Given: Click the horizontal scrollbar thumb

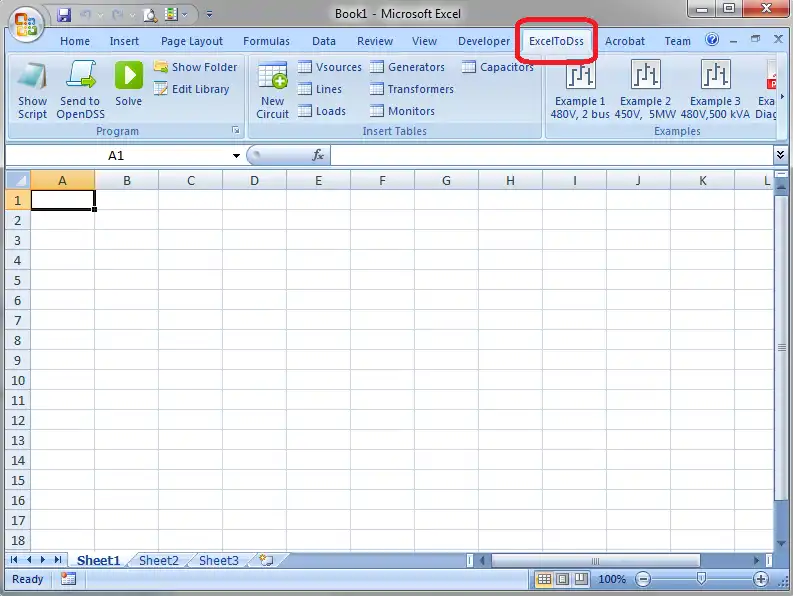Looking at the screenshot, I should tap(595, 560).
